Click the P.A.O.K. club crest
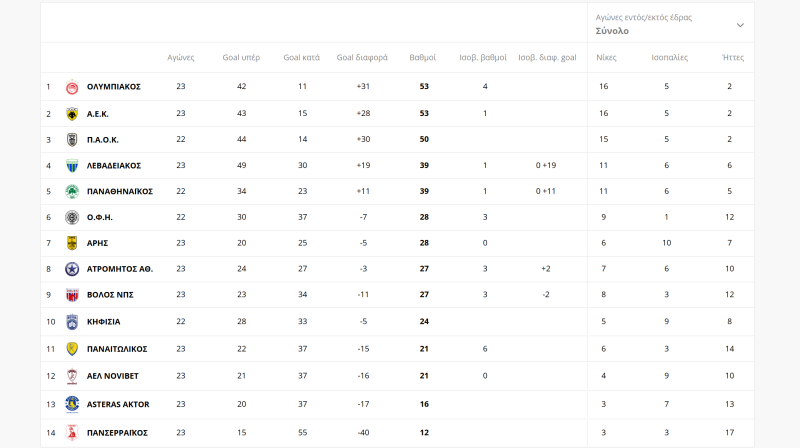Image resolution: width=800 pixels, height=448 pixels. 72,139
